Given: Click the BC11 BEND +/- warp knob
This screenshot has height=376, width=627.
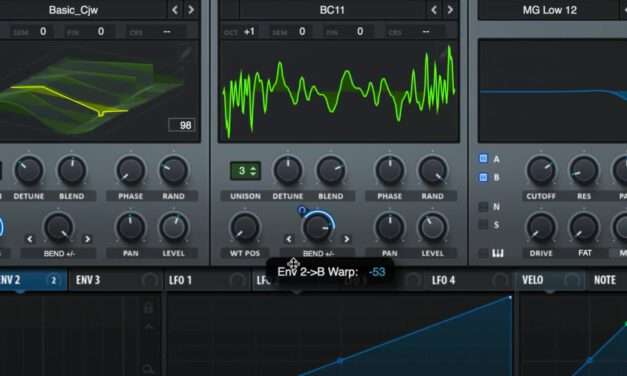Looking at the screenshot, I should click(317, 227).
